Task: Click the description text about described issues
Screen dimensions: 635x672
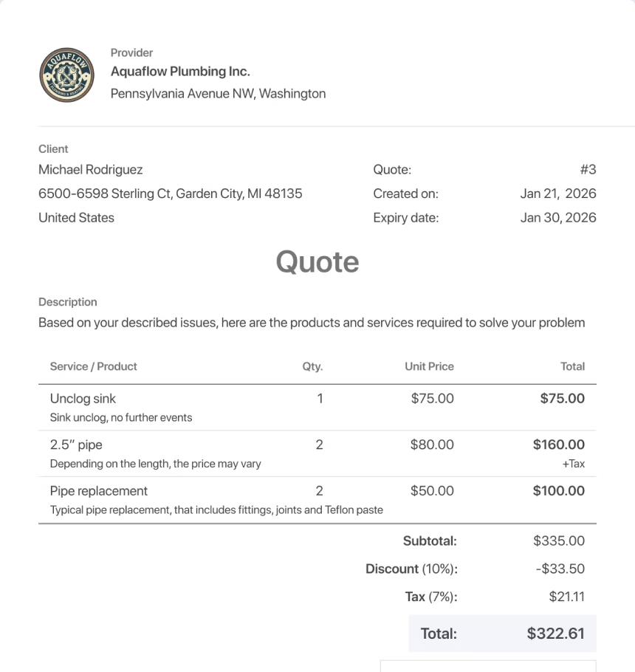Action: tap(311, 323)
